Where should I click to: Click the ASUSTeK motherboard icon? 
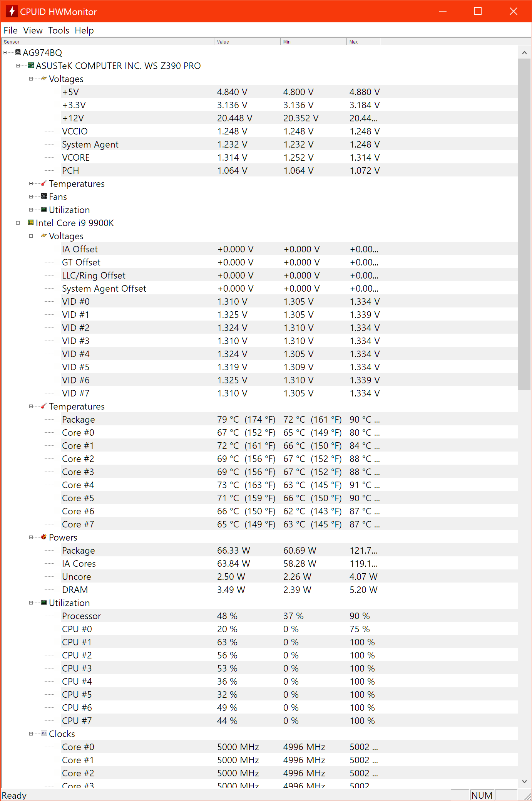click(x=31, y=65)
